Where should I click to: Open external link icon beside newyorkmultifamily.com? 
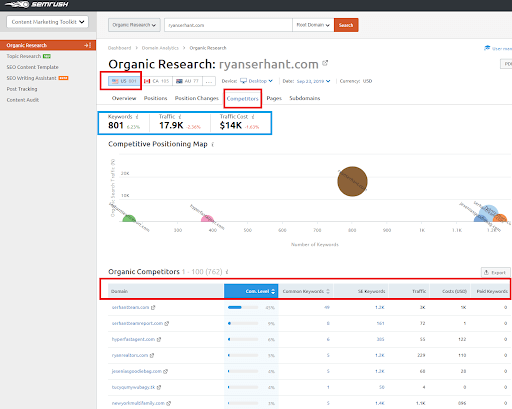pos(168,403)
